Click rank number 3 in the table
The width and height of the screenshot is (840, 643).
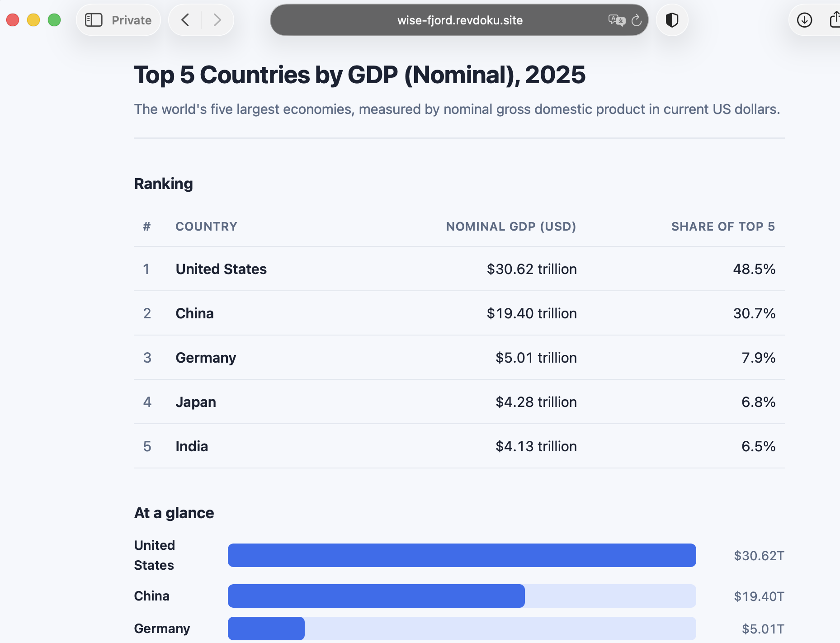point(147,358)
